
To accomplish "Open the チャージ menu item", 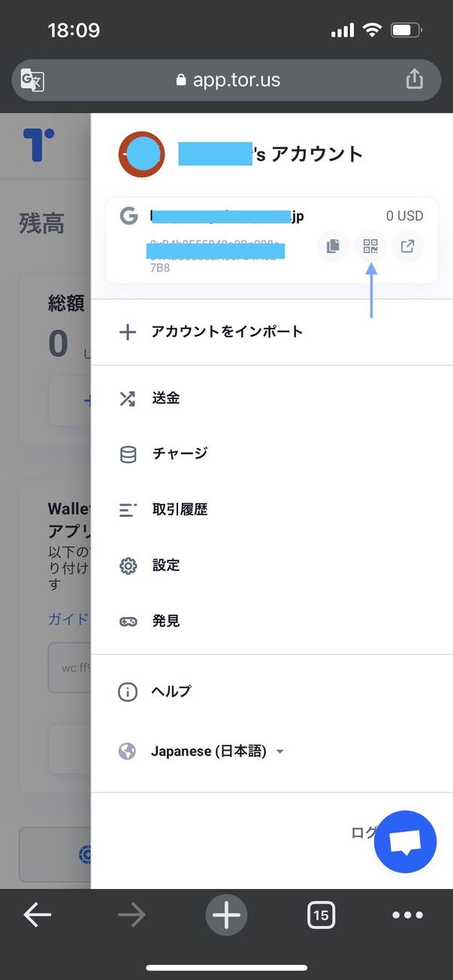I will (x=272, y=454).
